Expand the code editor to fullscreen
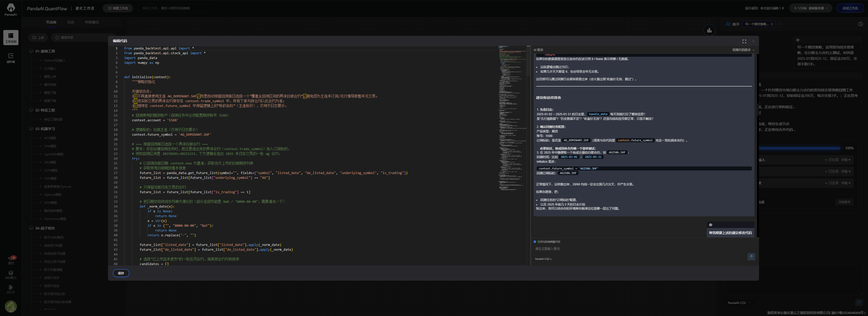This screenshot has height=316, width=868. [x=744, y=41]
